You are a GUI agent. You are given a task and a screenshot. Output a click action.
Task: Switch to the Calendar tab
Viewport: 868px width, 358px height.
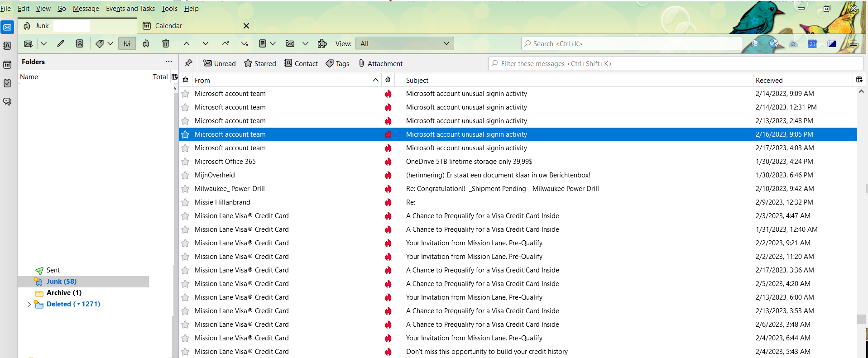[x=197, y=26]
